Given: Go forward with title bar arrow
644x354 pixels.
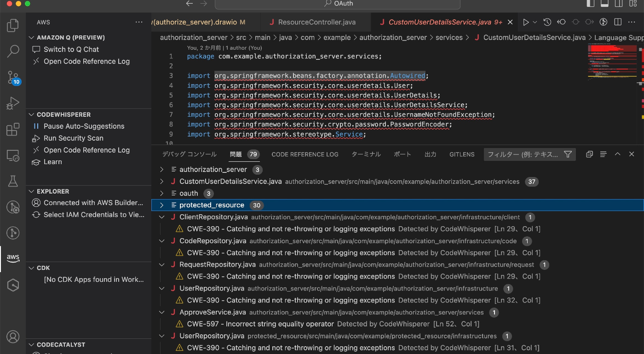Looking at the screenshot, I should click(204, 3).
